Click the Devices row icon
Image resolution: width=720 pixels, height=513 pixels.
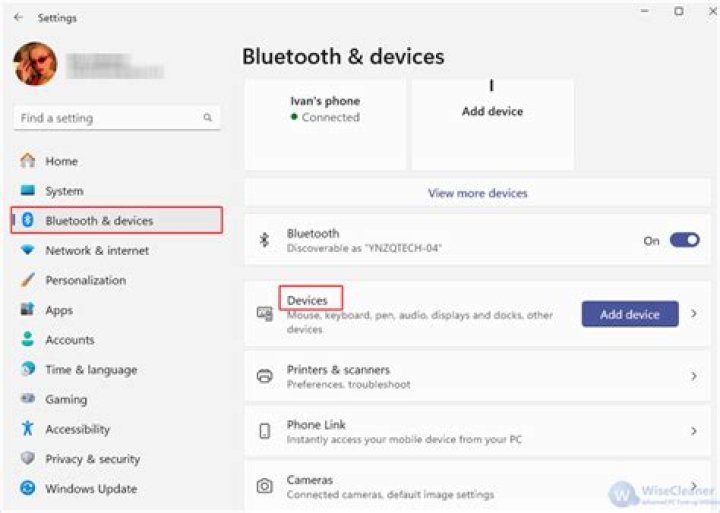point(264,314)
